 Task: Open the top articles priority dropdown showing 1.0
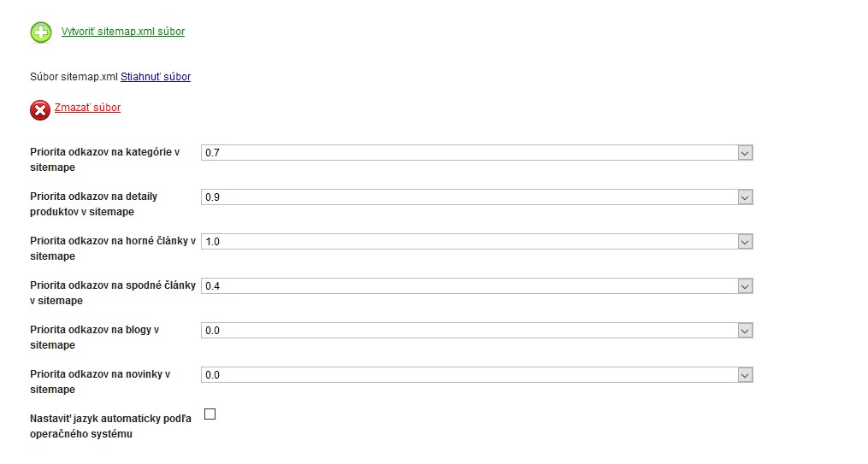[x=476, y=242]
